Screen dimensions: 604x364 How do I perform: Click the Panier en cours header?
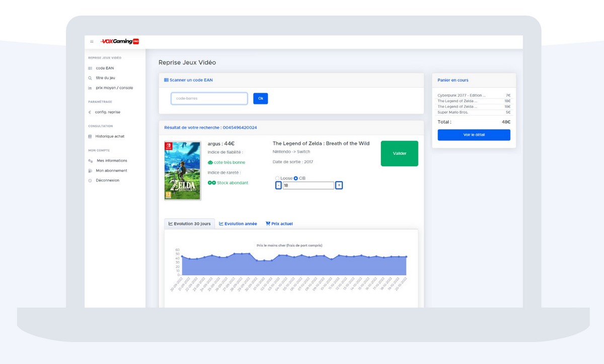click(x=454, y=80)
